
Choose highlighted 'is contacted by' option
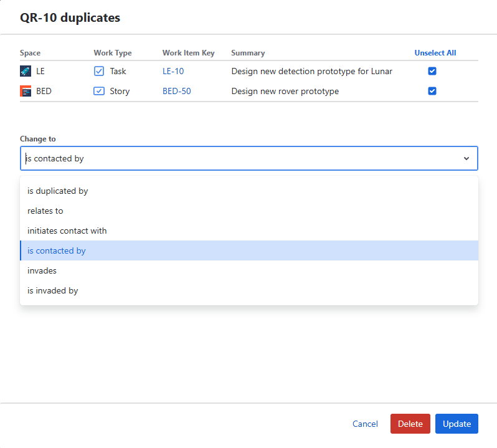point(249,250)
